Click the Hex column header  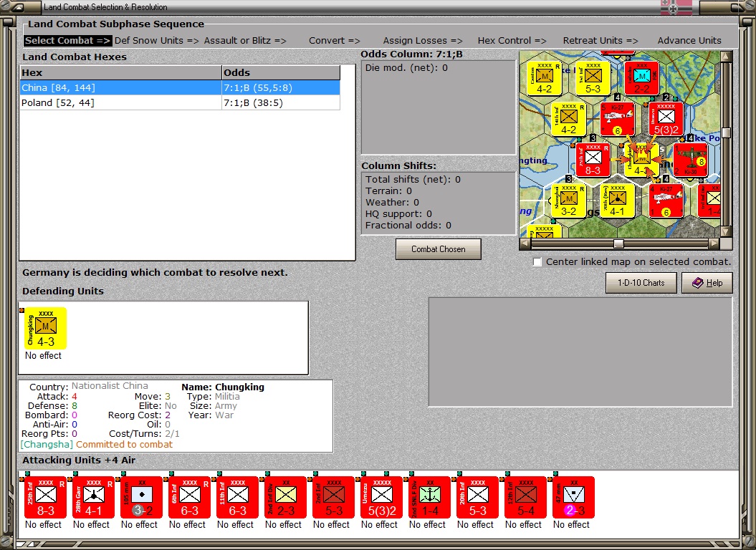click(x=120, y=73)
